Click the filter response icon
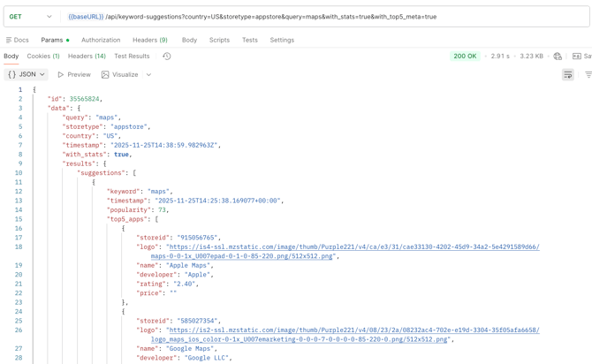This screenshot has width=592, height=364. point(588,75)
